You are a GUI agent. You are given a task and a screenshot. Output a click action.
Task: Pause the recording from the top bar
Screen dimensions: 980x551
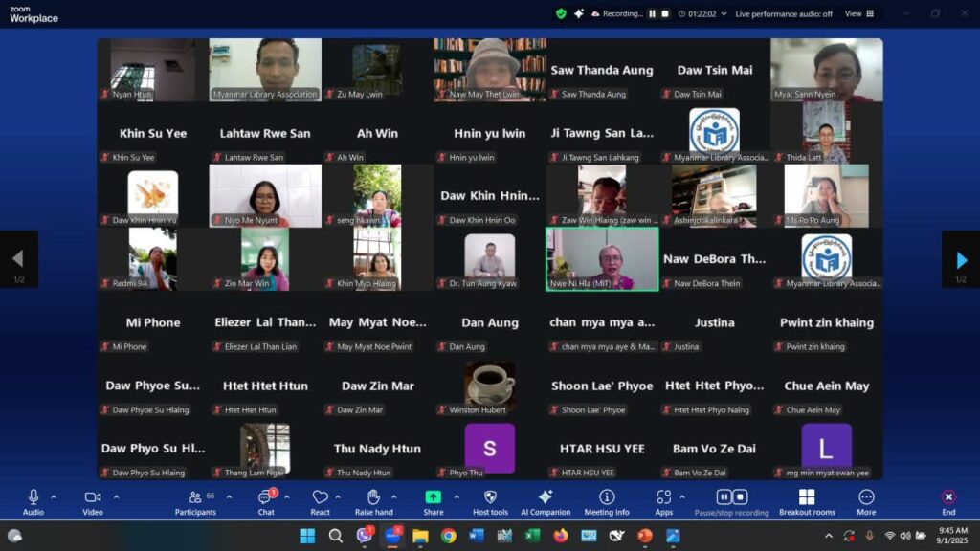click(653, 13)
